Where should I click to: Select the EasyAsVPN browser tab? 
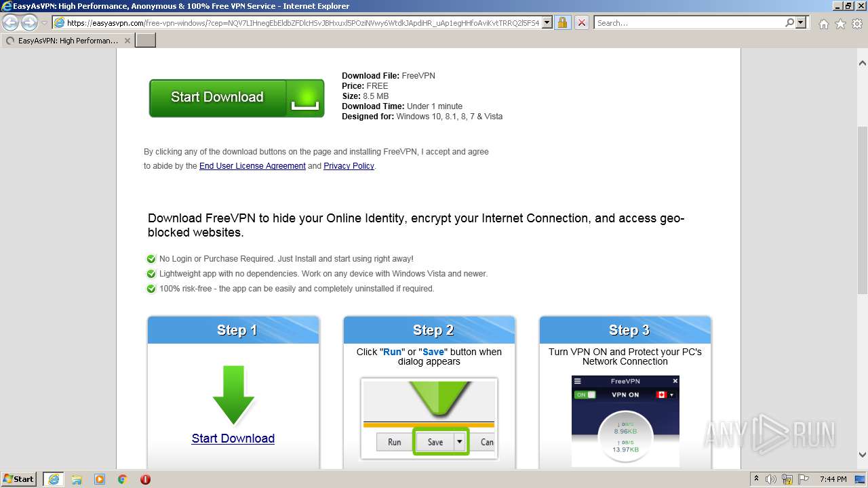click(x=68, y=41)
